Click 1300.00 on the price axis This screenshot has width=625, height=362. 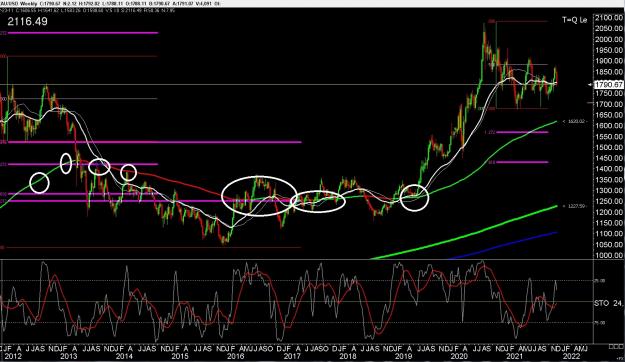click(x=609, y=191)
